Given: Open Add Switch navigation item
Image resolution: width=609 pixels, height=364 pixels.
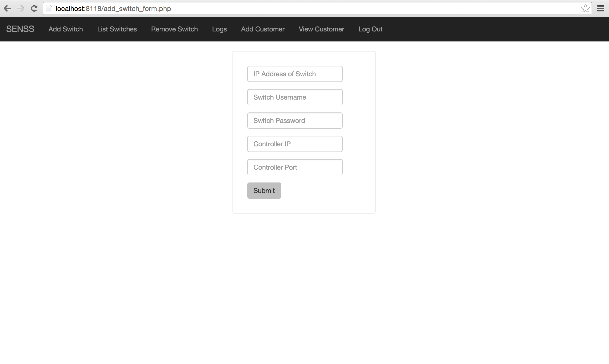Looking at the screenshot, I should 66,29.
